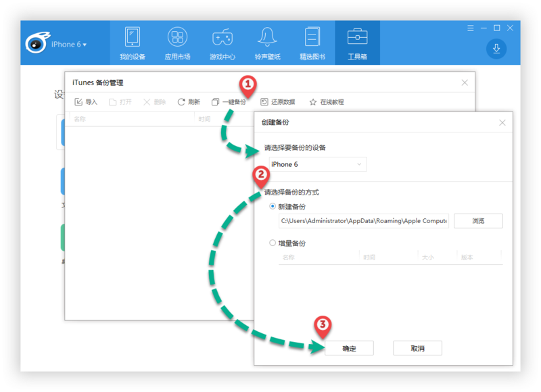Click 删除 delete in backup toolbar
Viewport: 541px width, 392px height.
click(x=155, y=102)
